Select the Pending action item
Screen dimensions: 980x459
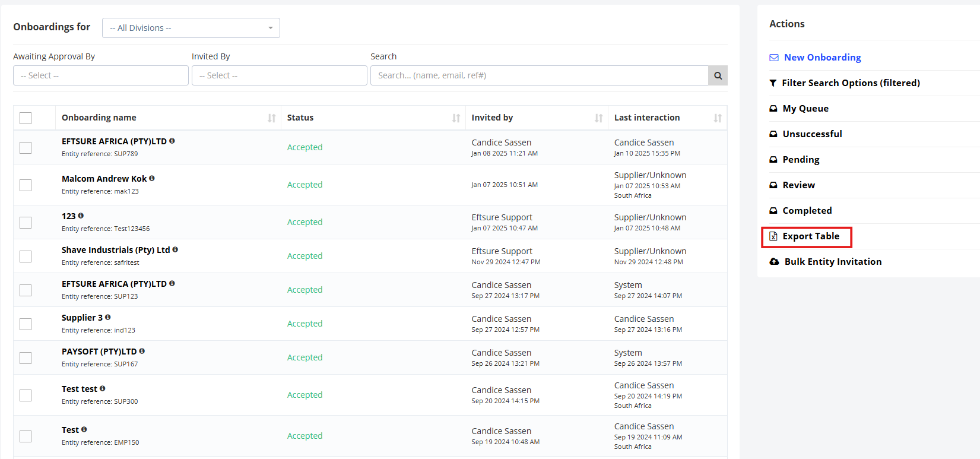point(801,160)
